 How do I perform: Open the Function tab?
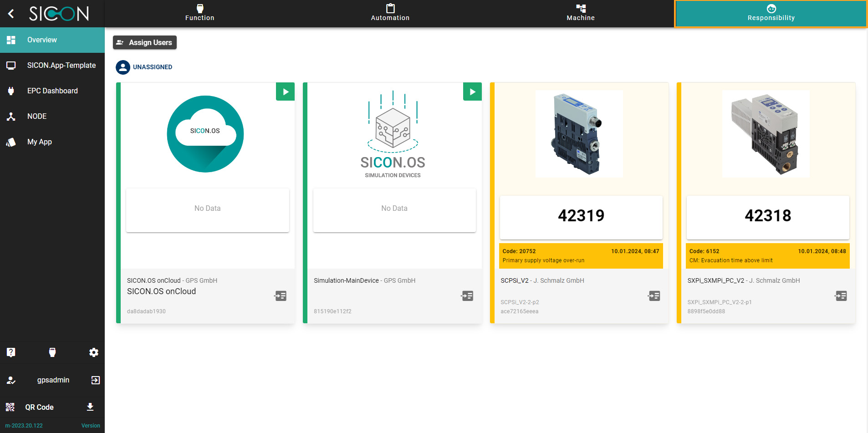pos(199,13)
